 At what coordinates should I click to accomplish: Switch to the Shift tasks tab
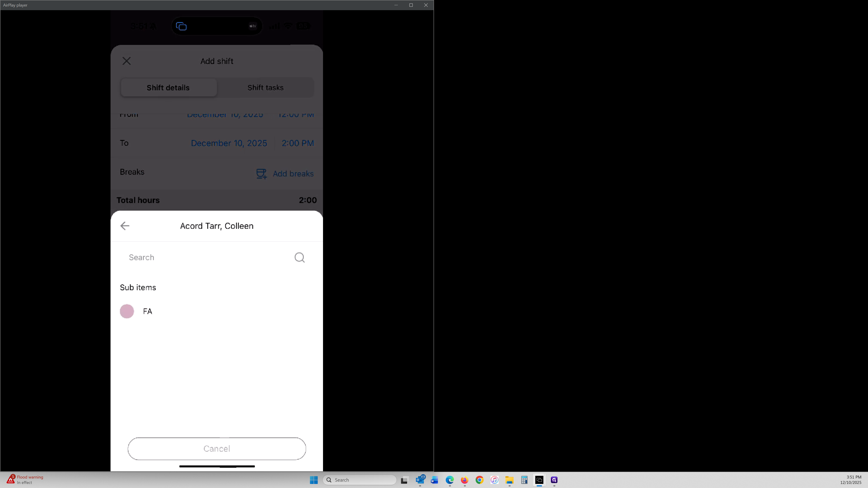coord(265,88)
